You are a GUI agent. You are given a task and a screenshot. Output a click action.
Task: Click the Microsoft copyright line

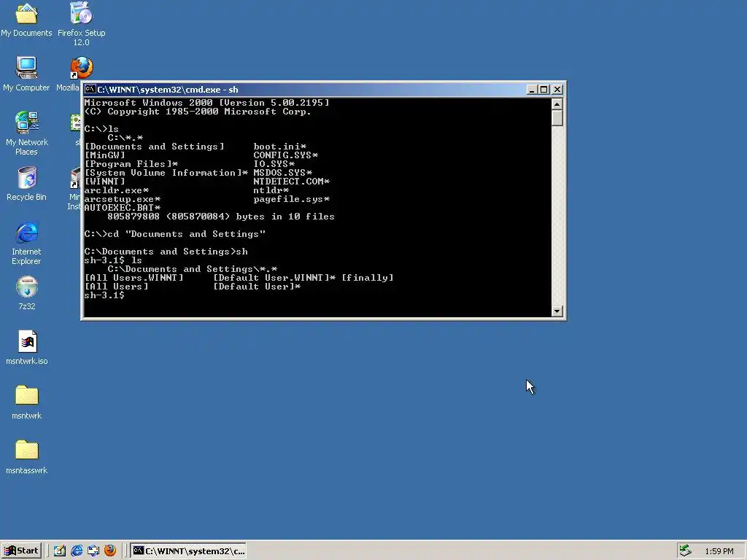point(198,112)
